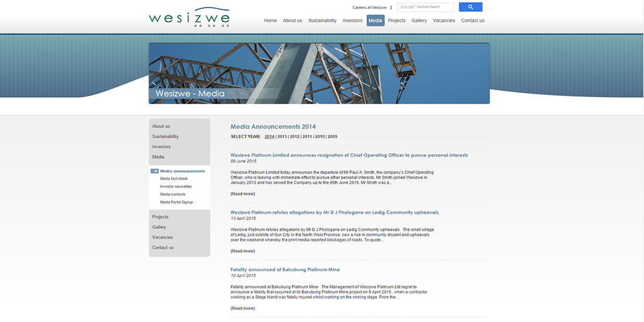This screenshot has width=644, height=322.
Task: Go to Home in top navigation
Action: coord(270,20)
